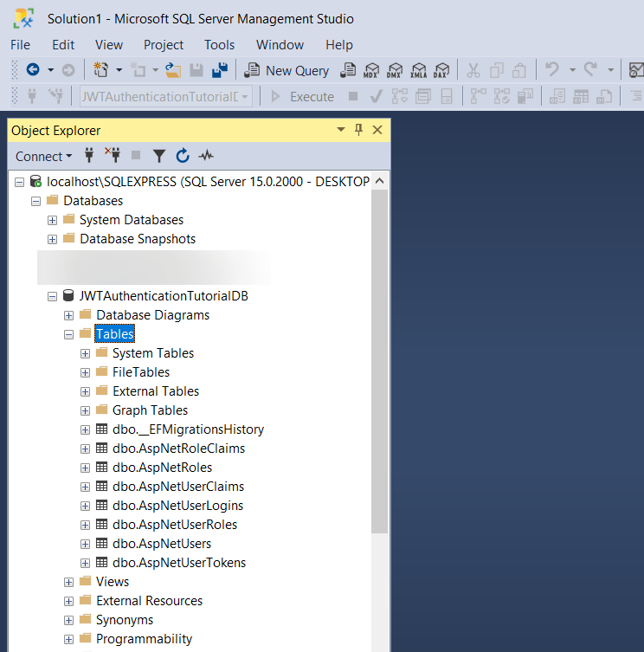Open the New Project dropdown arrow

point(119,70)
